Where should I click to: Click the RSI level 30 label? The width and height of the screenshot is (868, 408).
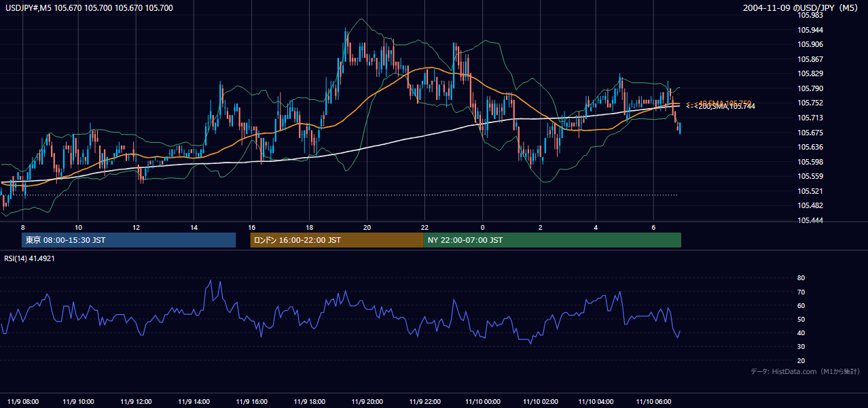click(801, 346)
